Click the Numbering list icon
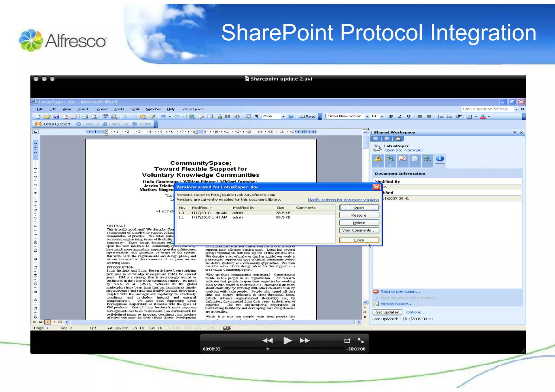 [x=441, y=116]
